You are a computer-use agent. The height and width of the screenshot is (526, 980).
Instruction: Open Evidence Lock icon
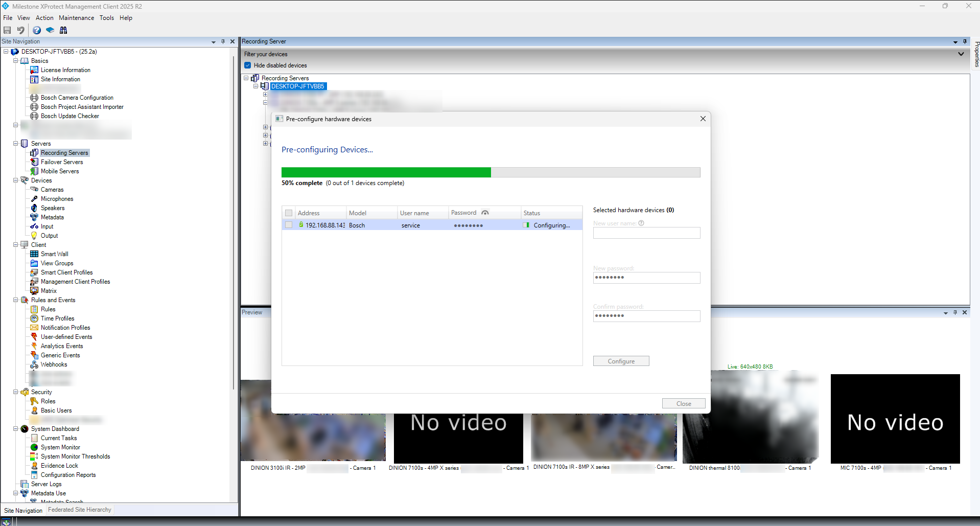pyautogui.click(x=34, y=466)
